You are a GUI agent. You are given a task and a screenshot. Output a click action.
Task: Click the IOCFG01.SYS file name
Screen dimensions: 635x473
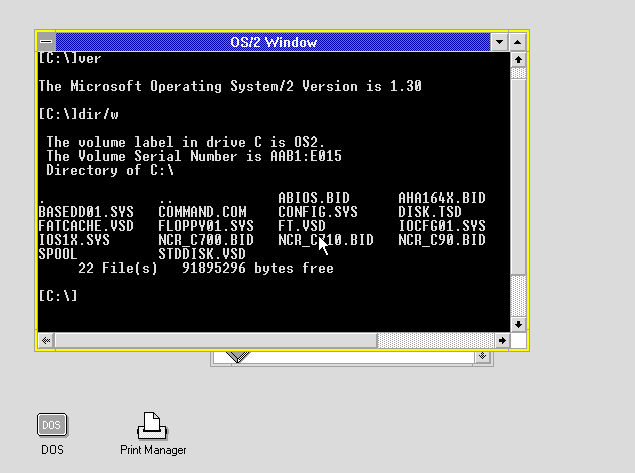point(442,226)
